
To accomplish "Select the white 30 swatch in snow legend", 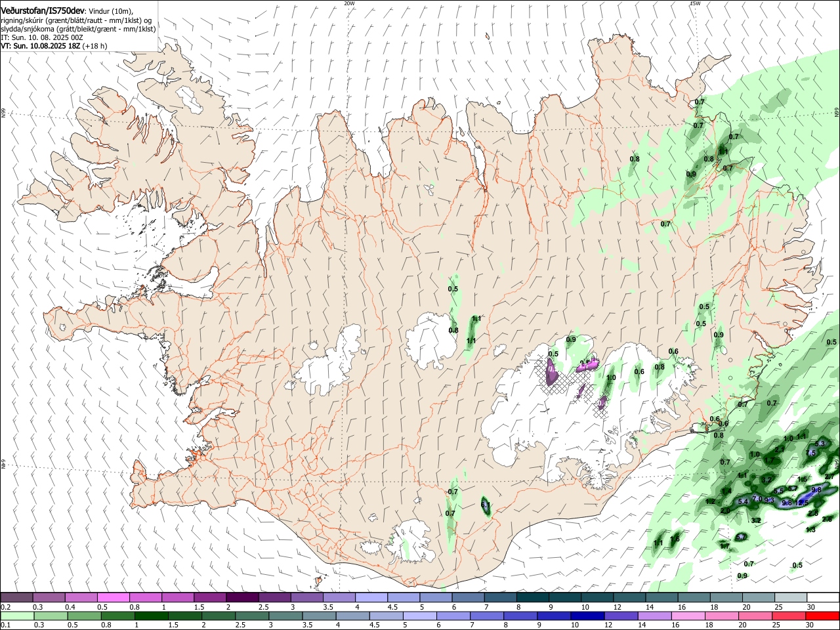I will pyautogui.click(x=823, y=597).
